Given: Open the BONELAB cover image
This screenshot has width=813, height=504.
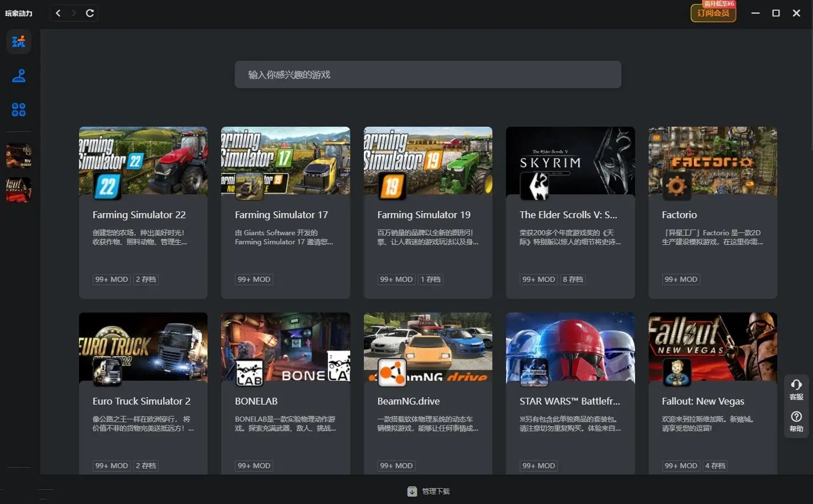Looking at the screenshot, I should 285,347.
